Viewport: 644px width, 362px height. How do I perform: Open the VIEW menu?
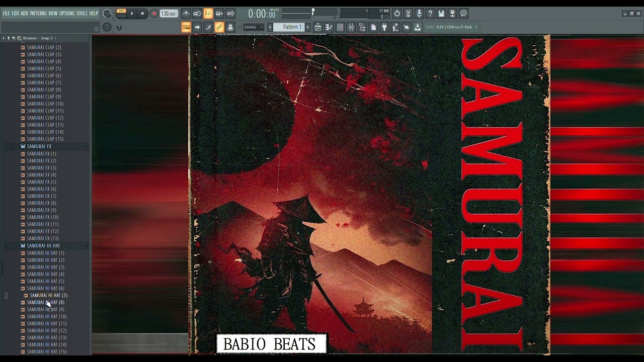pos(53,14)
